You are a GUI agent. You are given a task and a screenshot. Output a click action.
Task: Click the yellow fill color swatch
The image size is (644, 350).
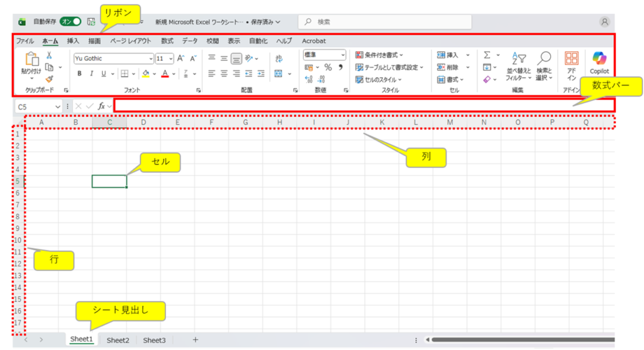point(145,74)
